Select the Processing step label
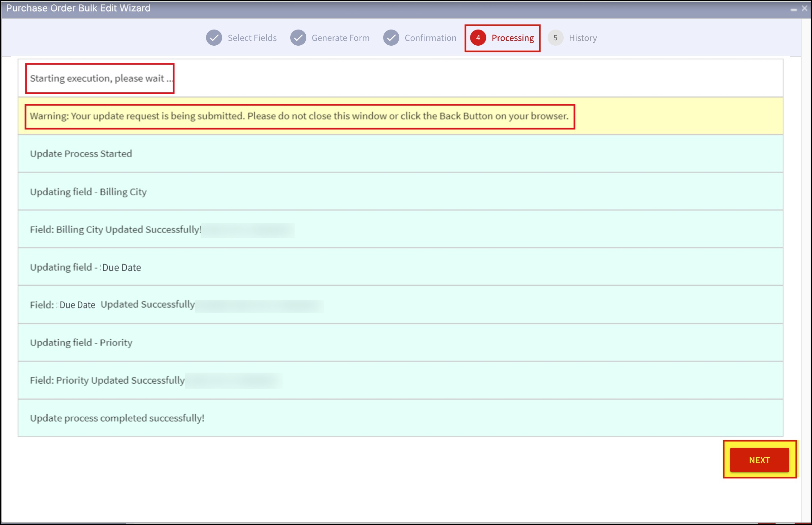The width and height of the screenshot is (812, 525). (x=512, y=38)
